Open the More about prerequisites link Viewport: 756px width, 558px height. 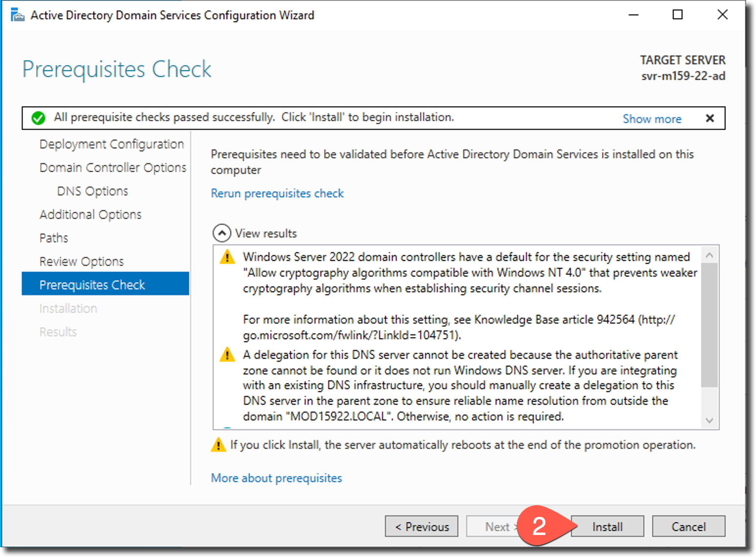pyautogui.click(x=276, y=478)
